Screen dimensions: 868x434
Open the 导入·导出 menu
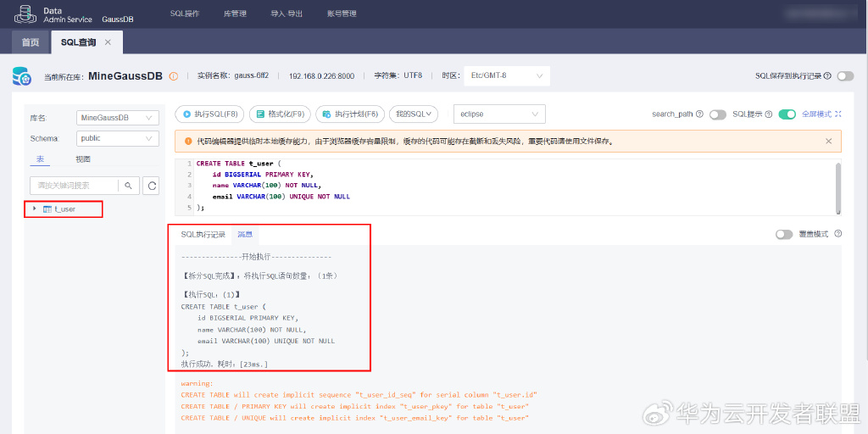pos(287,14)
